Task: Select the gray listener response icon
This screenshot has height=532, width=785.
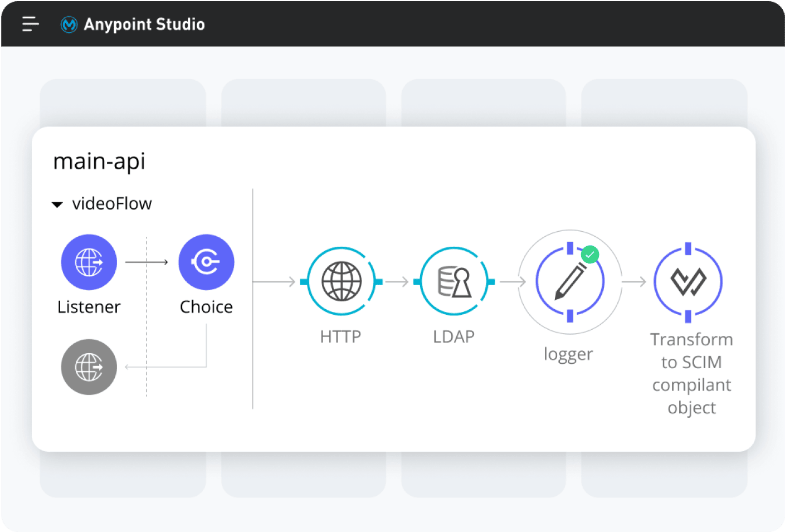Action: (89, 367)
